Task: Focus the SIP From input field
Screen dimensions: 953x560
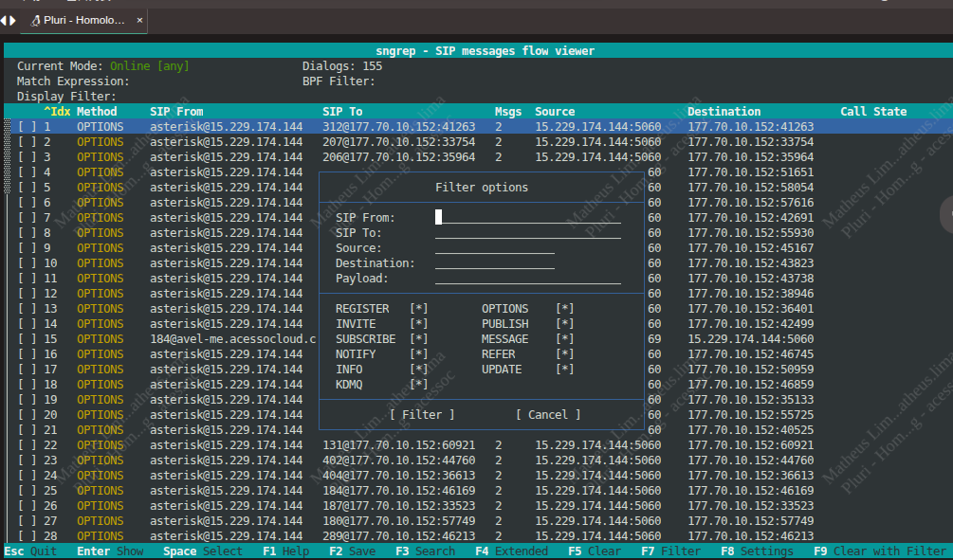Action: pos(527,218)
